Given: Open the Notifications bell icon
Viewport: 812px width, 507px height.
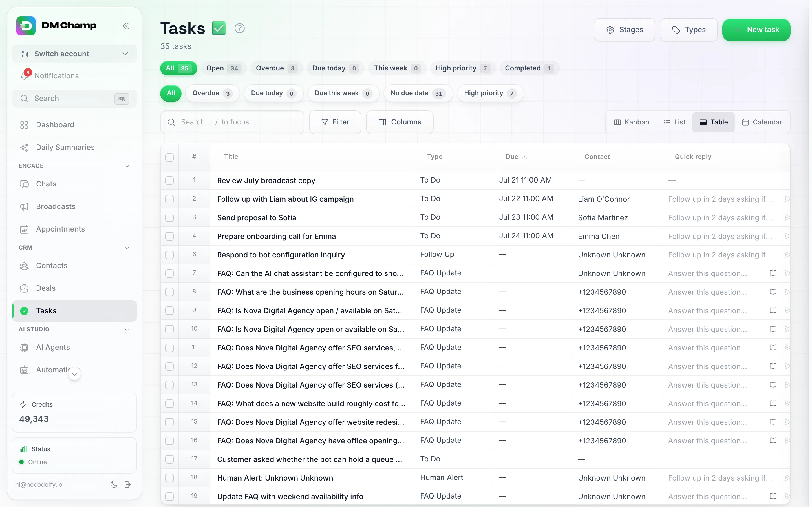Looking at the screenshot, I should 25,76.
